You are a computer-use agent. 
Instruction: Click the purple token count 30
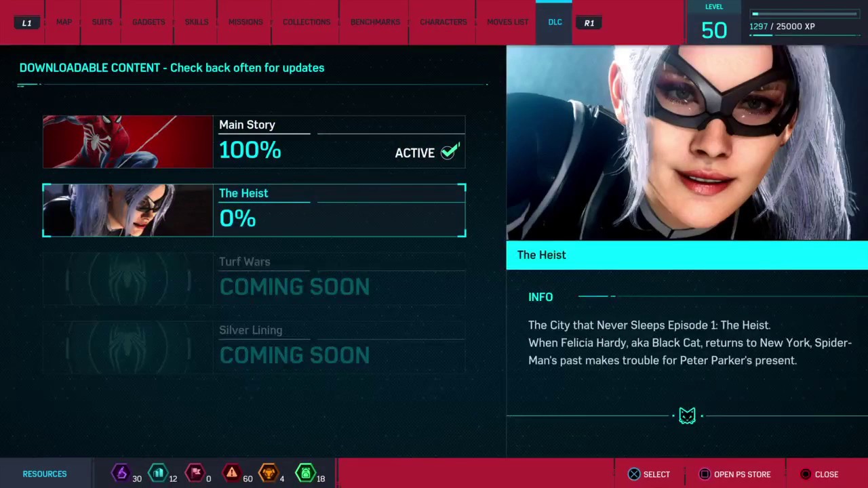coord(137,479)
